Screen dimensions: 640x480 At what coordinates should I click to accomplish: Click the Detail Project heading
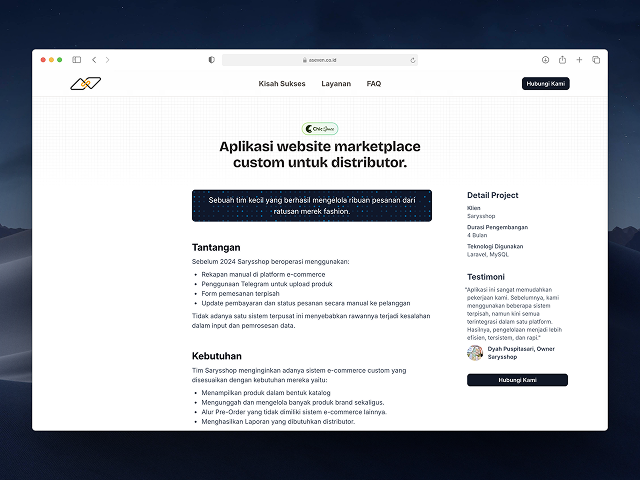pos(493,195)
